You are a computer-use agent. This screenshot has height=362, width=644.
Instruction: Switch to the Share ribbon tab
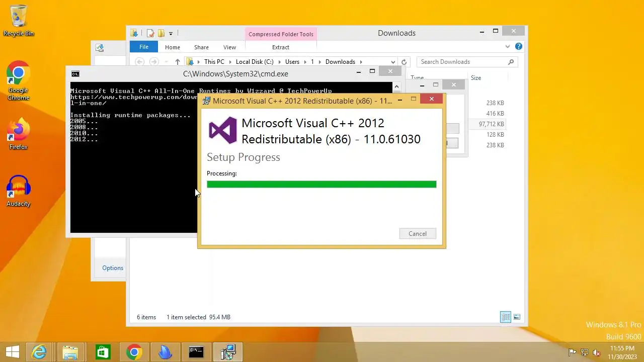[x=201, y=47]
